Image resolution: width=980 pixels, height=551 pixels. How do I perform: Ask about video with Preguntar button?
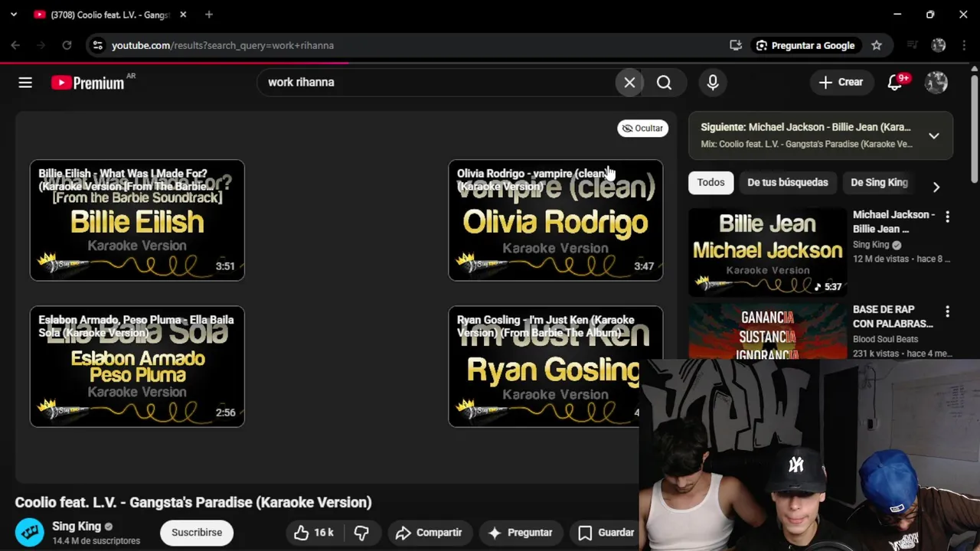point(521,533)
